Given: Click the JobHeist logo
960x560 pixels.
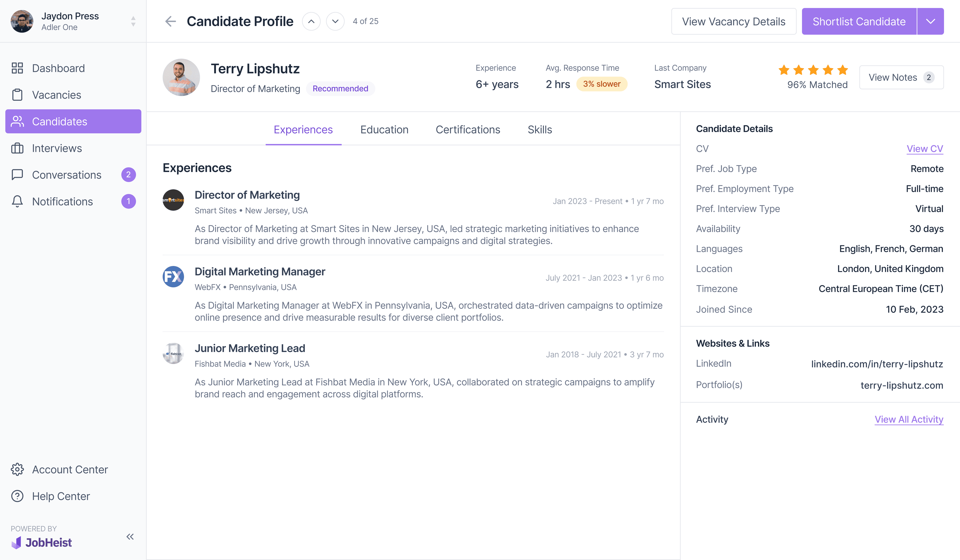Looking at the screenshot, I should (x=41, y=542).
